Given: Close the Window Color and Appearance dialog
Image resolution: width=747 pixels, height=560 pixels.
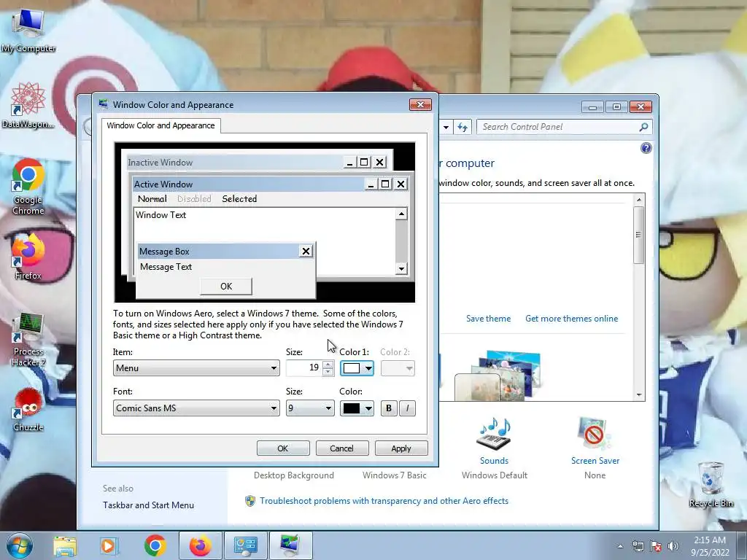Looking at the screenshot, I should click(x=420, y=104).
